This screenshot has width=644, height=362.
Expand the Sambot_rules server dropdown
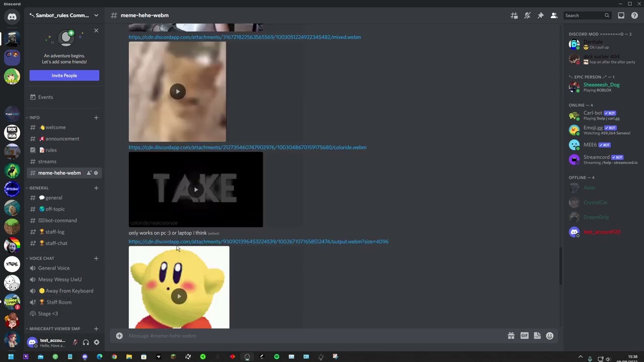96,15
